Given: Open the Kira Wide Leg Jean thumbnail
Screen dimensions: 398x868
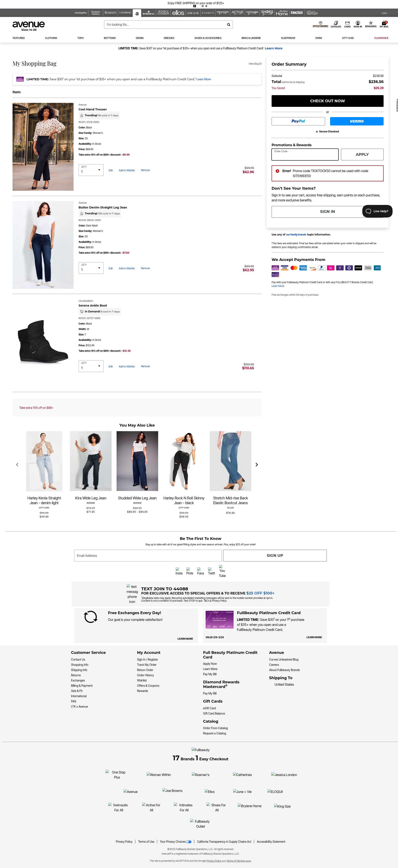Looking at the screenshot, I should (x=91, y=461).
